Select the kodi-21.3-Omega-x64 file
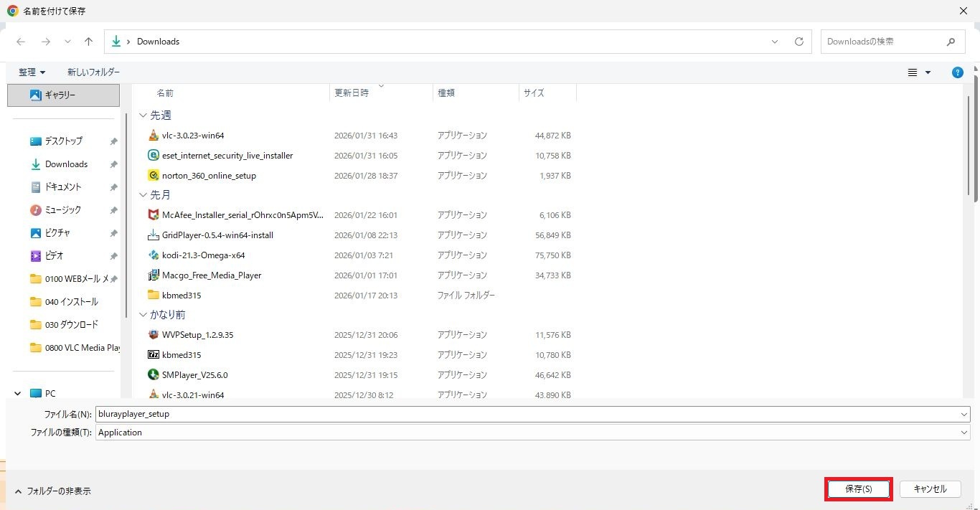Viewport: 980px width, 510px height. pos(203,255)
